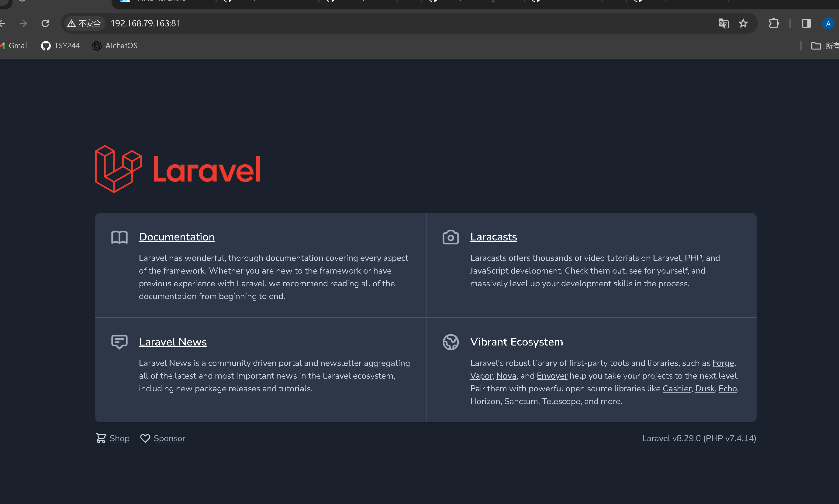Click the Documentation book icon
The image size is (839, 504).
(x=119, y=237)
